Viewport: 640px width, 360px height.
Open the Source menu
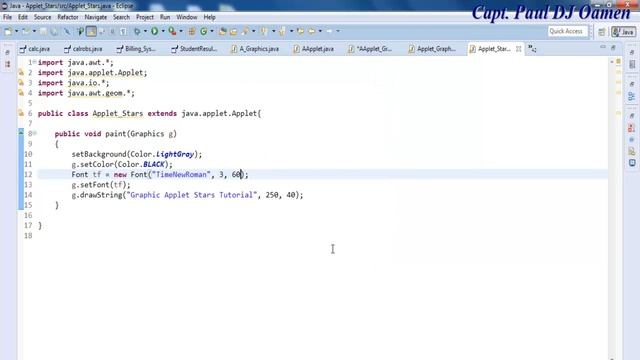click(x=42, y=17)
